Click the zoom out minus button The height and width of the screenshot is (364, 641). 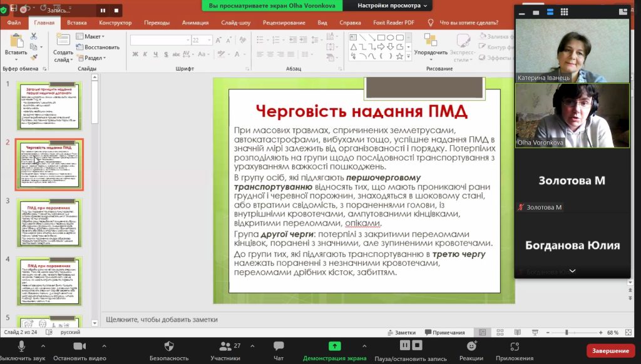coord(548,333)
